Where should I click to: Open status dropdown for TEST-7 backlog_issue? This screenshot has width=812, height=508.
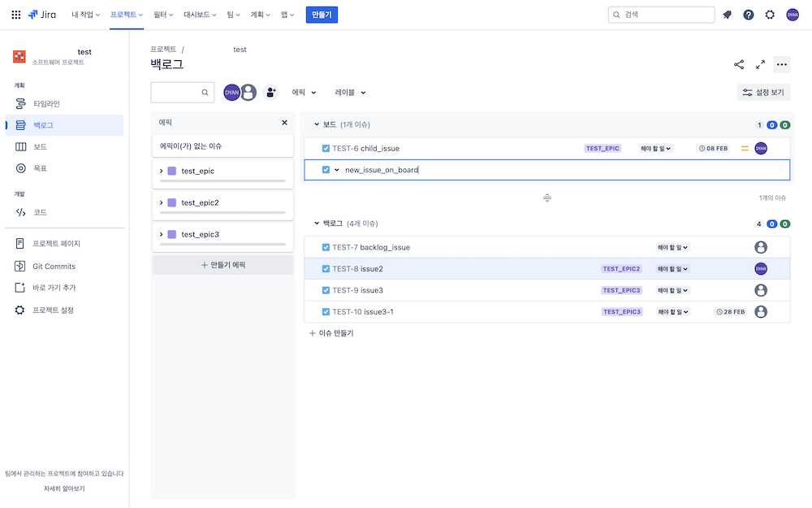[x=672, y=247]
